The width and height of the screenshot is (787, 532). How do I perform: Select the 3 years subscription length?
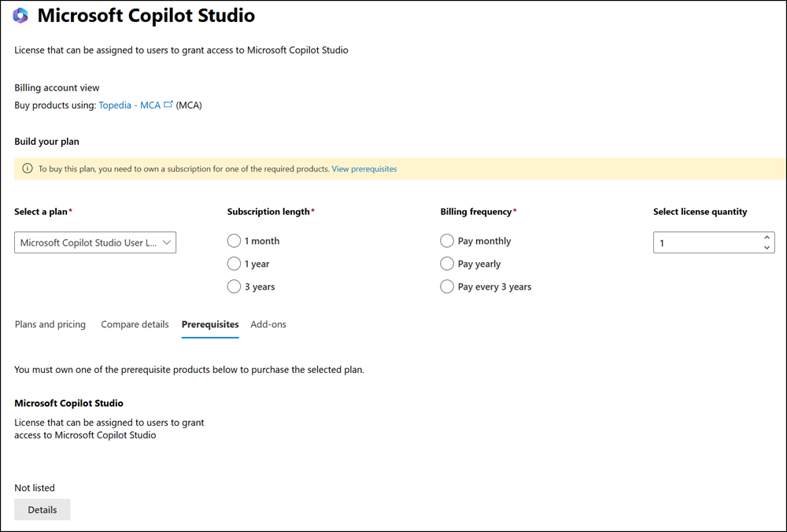234,286
